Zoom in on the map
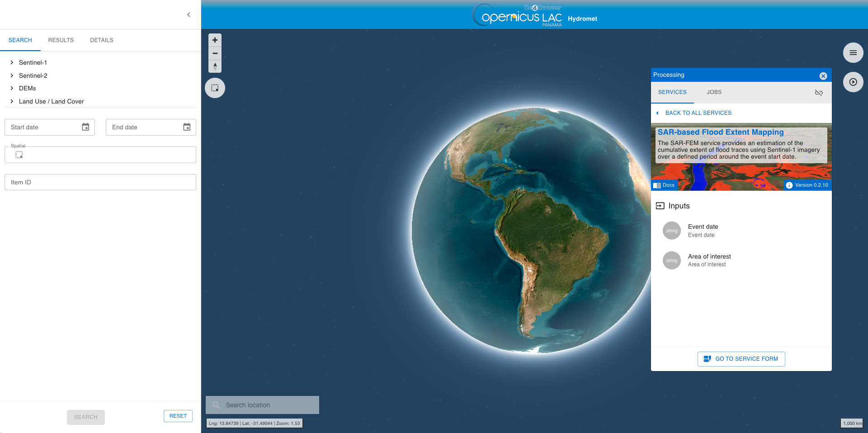 215,40
